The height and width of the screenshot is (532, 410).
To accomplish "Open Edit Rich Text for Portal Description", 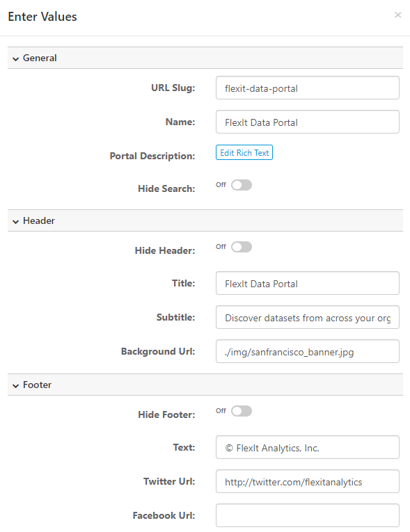I will 244,153.
